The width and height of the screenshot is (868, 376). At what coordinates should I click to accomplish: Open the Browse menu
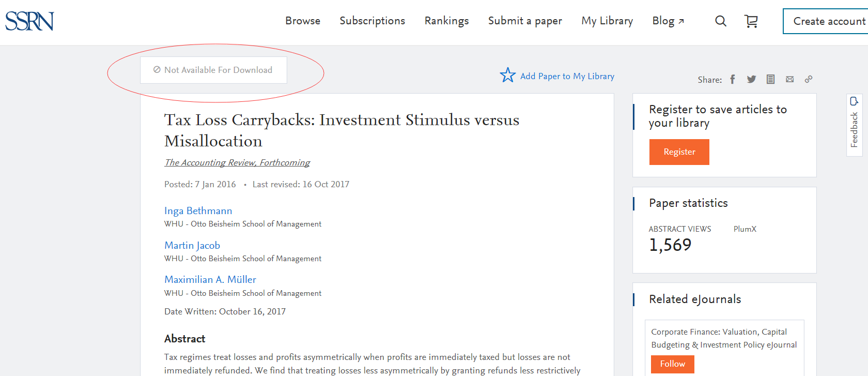(x=303, y=21)
